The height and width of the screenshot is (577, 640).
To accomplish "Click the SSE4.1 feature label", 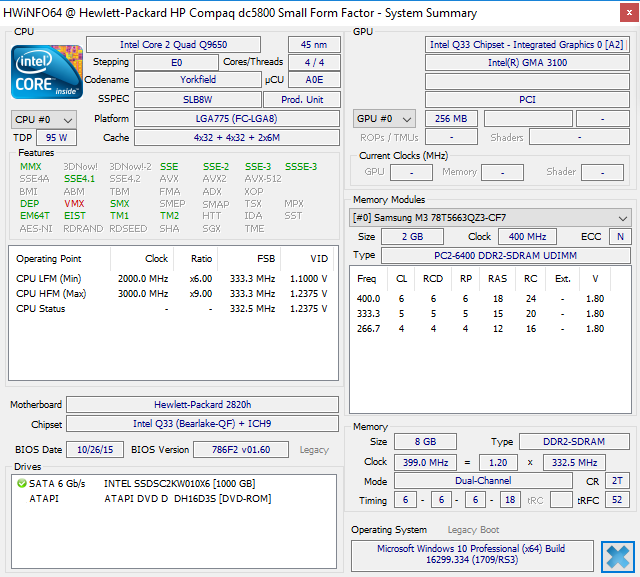I will click(79, 179).
